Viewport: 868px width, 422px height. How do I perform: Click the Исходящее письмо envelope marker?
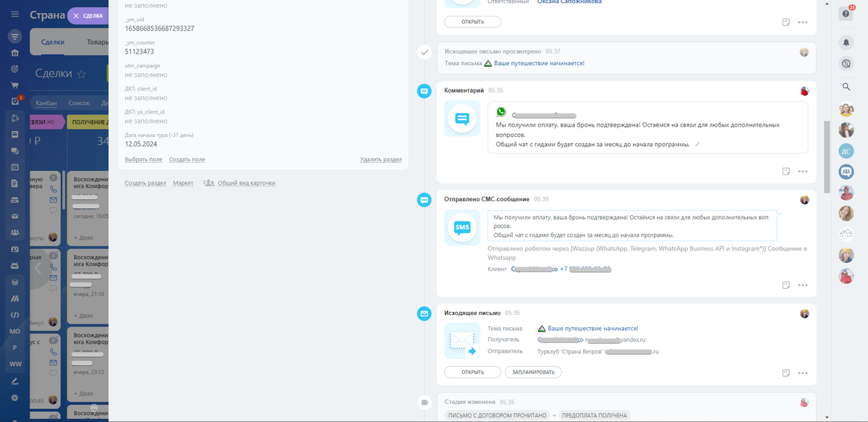pyautogui.click(x=425, y=313)
